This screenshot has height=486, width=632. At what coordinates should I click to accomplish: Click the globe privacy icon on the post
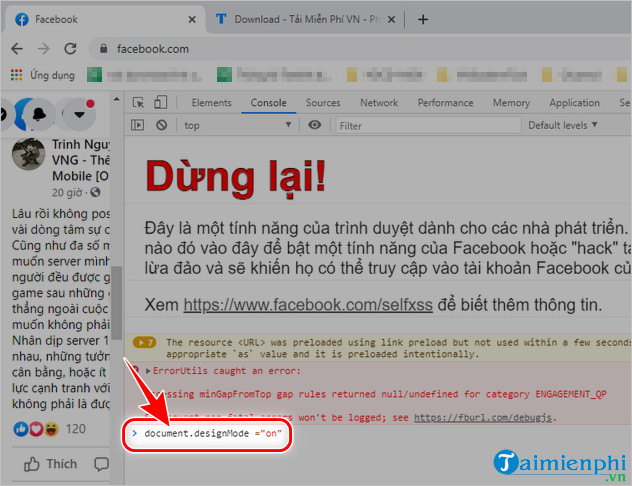(x=95, y=192)
